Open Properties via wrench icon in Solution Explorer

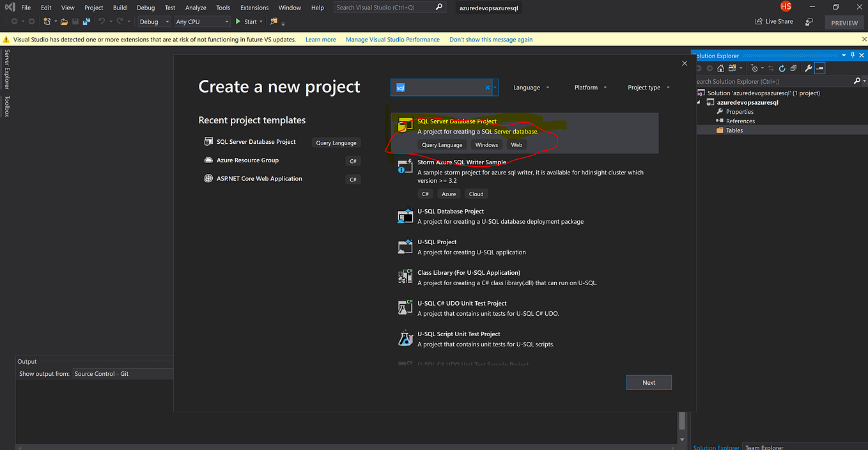coord(809,68)
